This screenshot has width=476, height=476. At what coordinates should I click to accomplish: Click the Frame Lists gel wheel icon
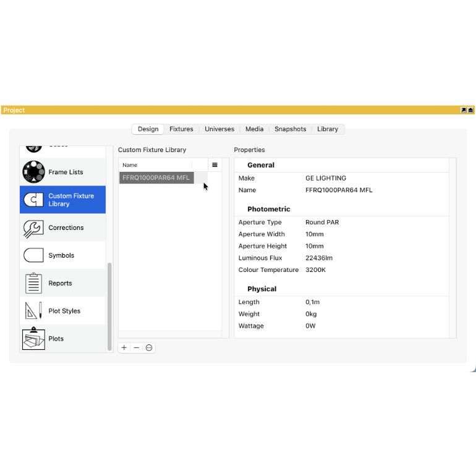tap(33, 172)
